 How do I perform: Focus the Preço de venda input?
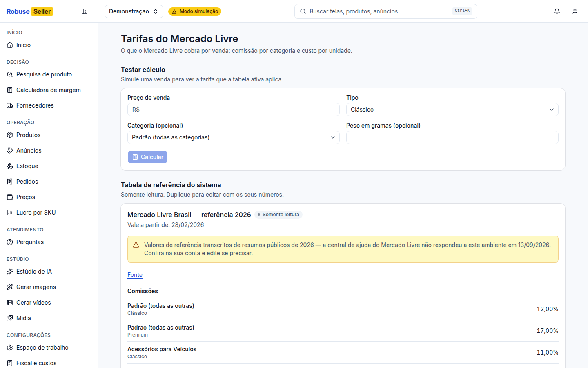234,110
